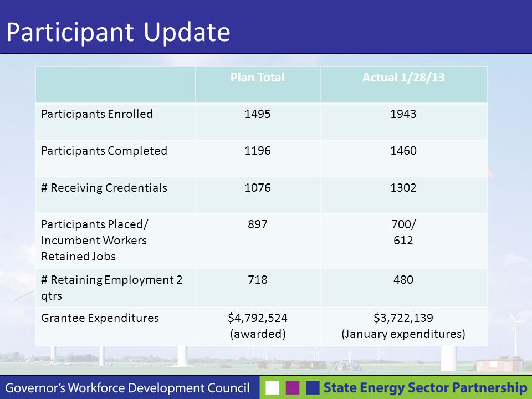Click the 'Participants Completed' row label
The image size is (532, 399).
[x=104, y=151]
